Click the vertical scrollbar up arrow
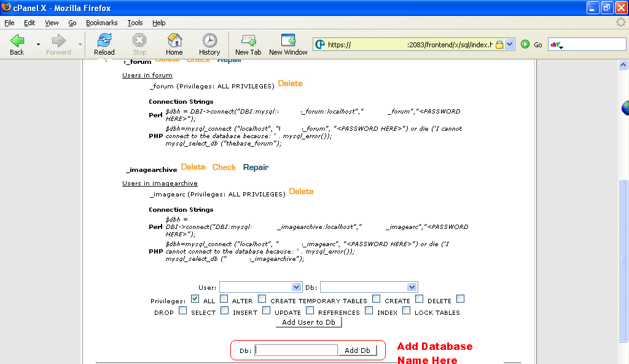Viewport: 629px width, 364px height. coord(623,64)
